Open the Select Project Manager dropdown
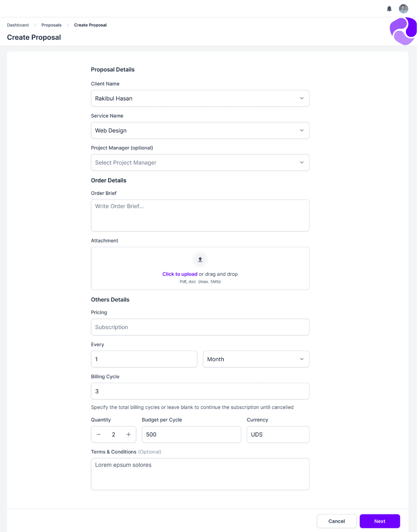The image size is (418, 532). tap(200, 162)
